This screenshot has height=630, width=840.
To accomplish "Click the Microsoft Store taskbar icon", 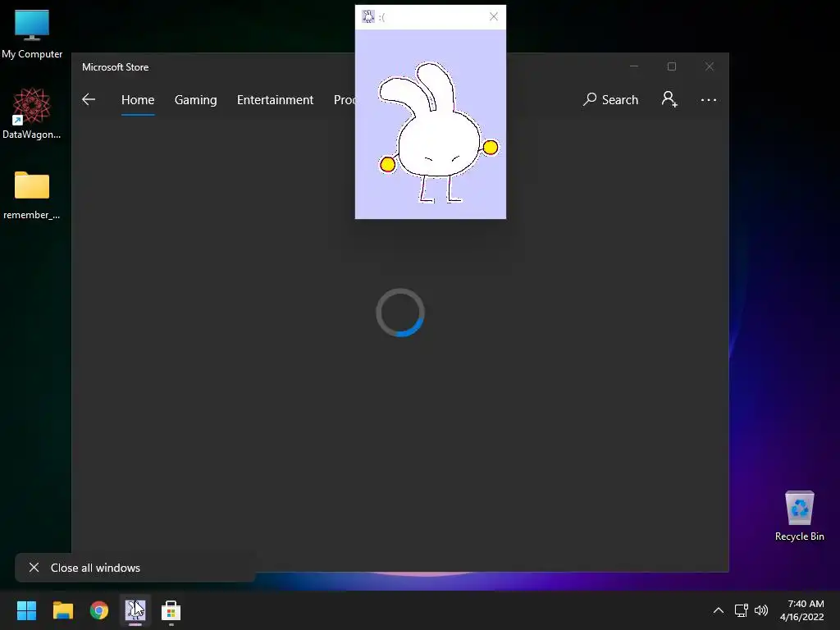I will [171, 610].
